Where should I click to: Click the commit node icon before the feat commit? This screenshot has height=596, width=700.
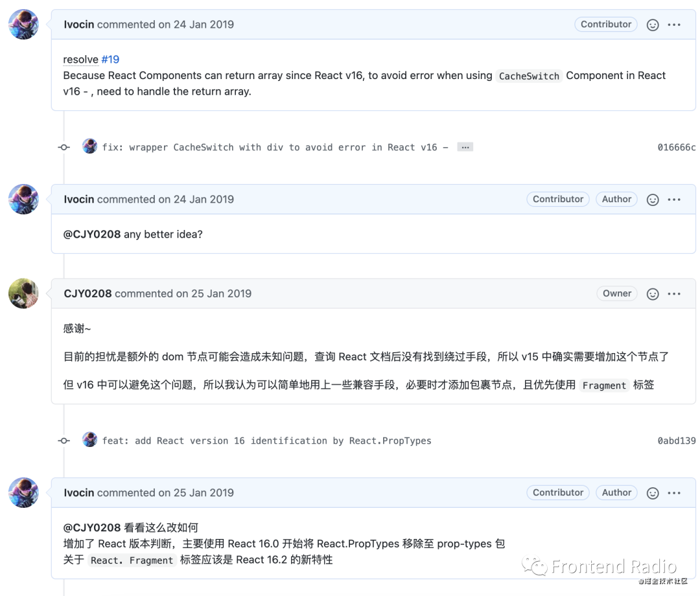63,440
